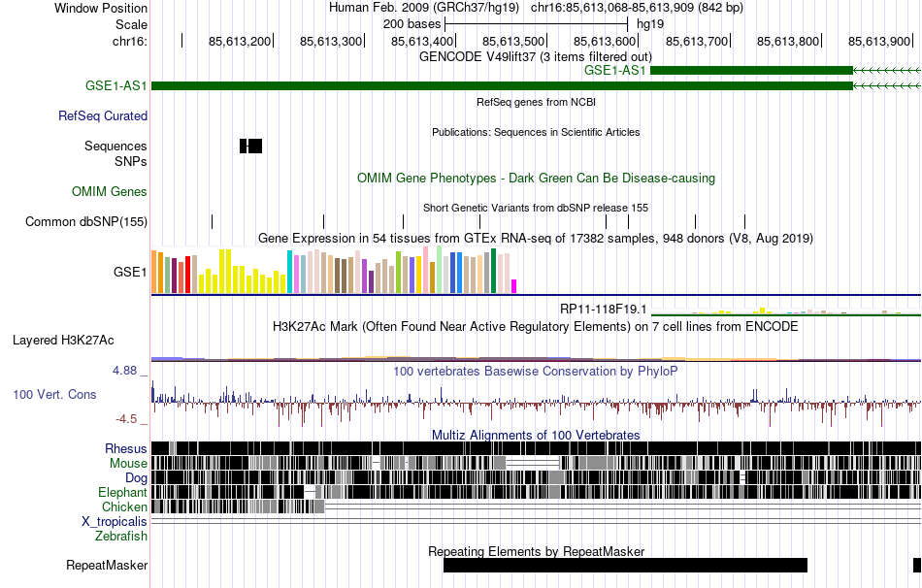
Task: Click the Layered H3K27Ac track label
Action: [63, 340]
